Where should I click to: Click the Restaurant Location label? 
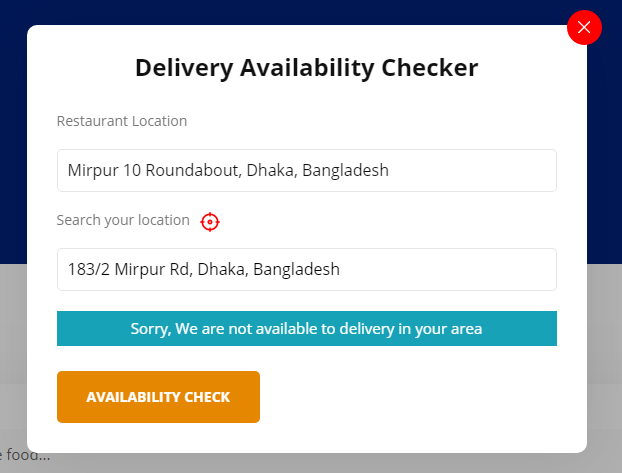pyautogui.click(x=122, y=121)
